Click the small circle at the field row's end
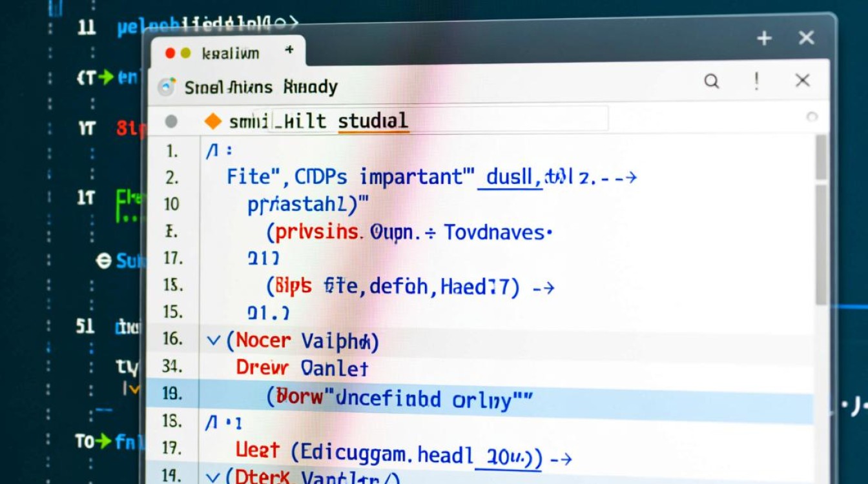The image size is (868, 484). (x=812, y=117)
